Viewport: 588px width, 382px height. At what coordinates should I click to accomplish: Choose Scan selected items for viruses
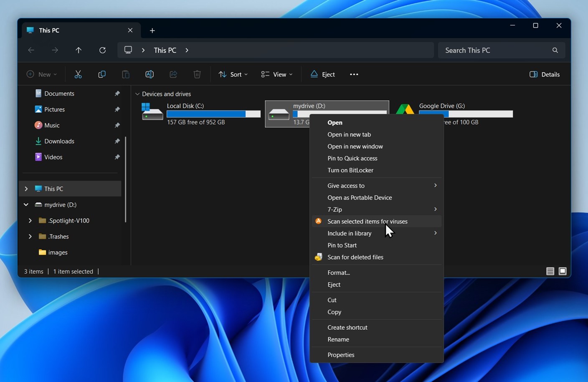pos(376,222)
